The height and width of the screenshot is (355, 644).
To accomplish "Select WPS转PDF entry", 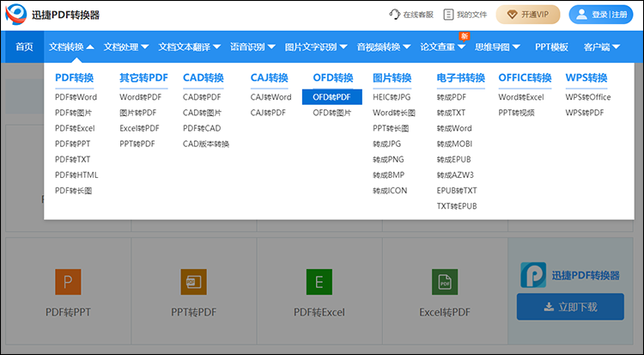I will click(x=585, y=113).
